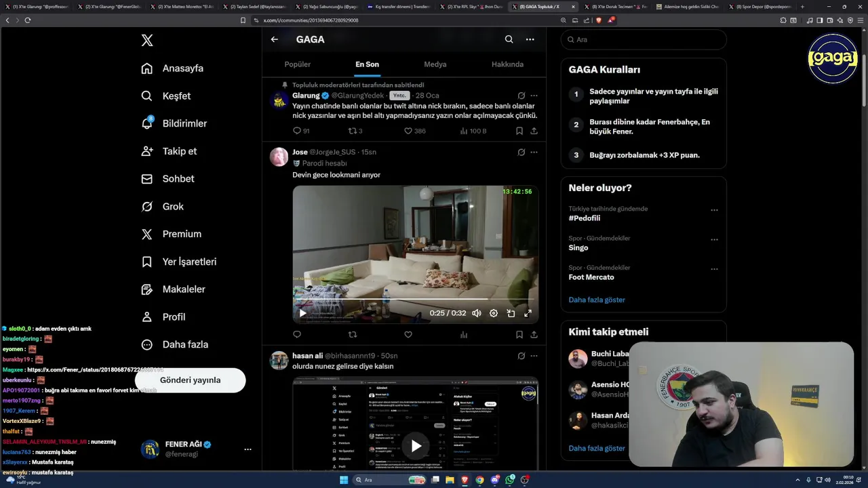
Task: Open Bildirimler notifications
Action: click(x=174, y=123)
